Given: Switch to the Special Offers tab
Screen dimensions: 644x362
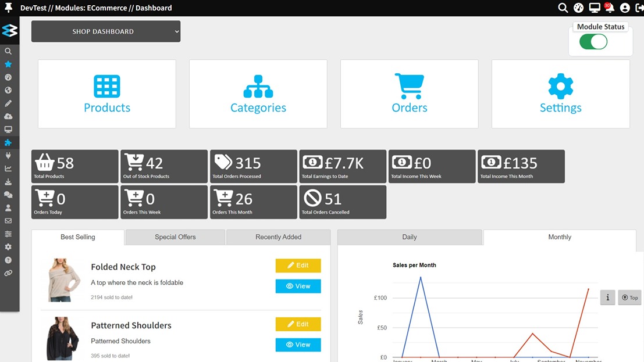Looking at the screenshot, I should coord(175,237).
